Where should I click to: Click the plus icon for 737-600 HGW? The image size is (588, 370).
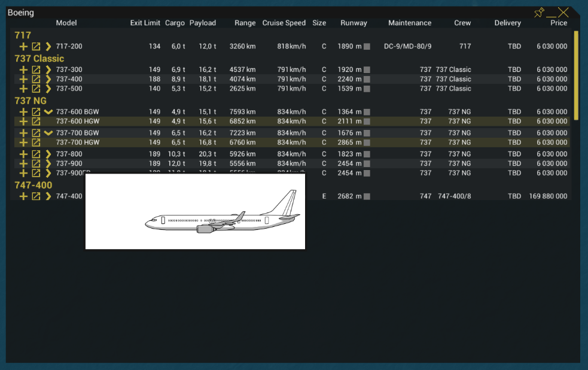23,122
